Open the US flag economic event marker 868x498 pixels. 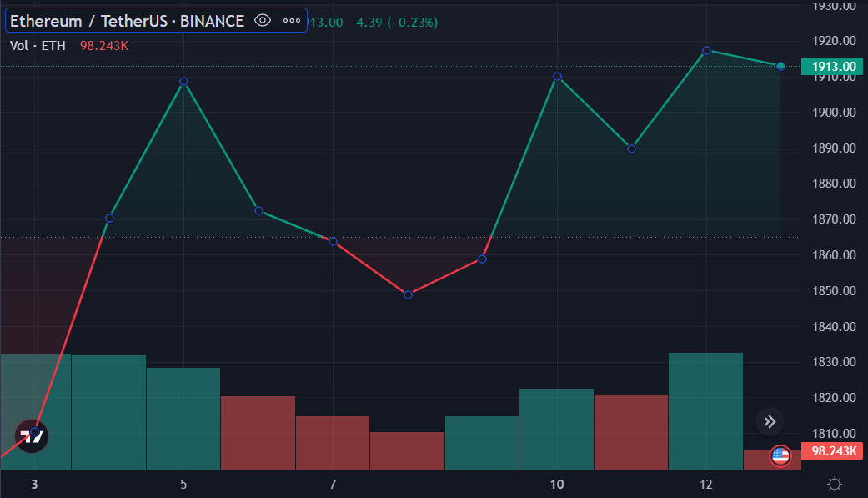780,455
